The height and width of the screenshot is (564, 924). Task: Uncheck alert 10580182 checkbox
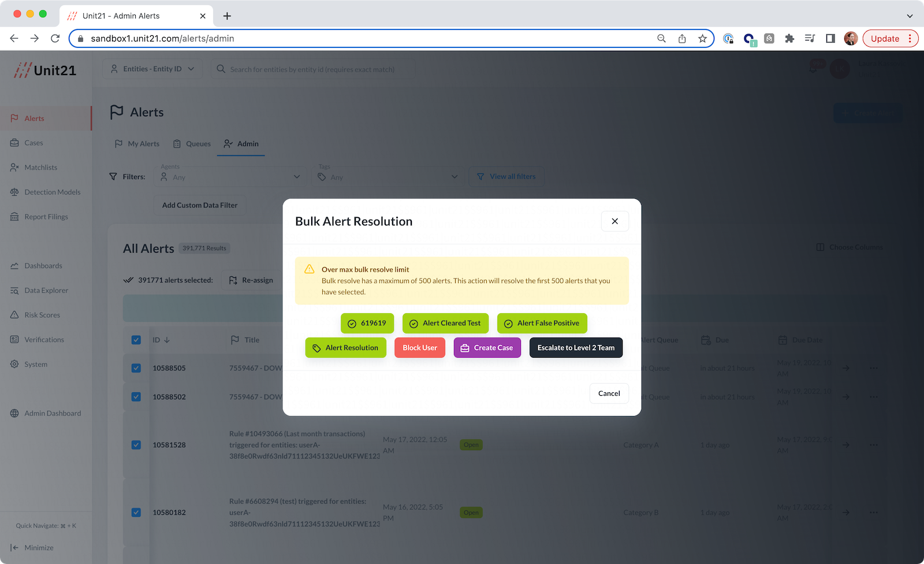click(x=136, y=513)
